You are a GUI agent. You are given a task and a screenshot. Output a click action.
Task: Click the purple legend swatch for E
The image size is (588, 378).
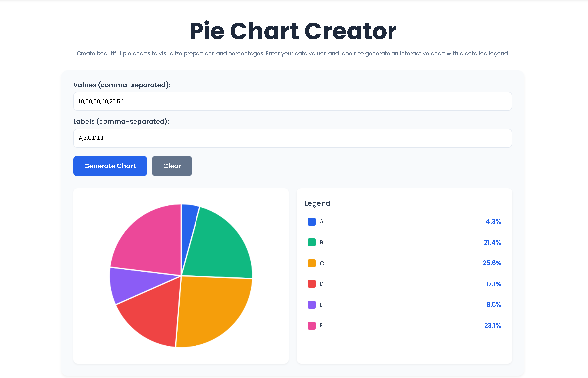[x=312, y=305]
